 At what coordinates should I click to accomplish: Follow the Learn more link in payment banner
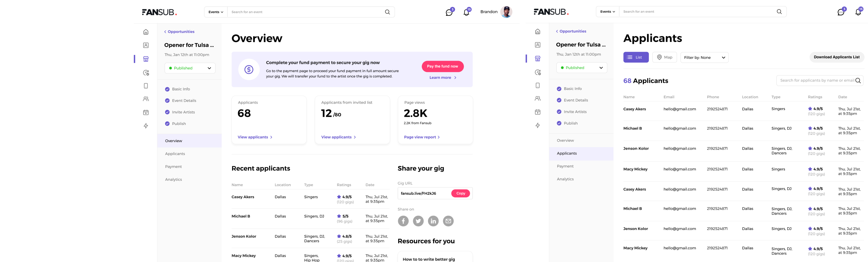443,78
